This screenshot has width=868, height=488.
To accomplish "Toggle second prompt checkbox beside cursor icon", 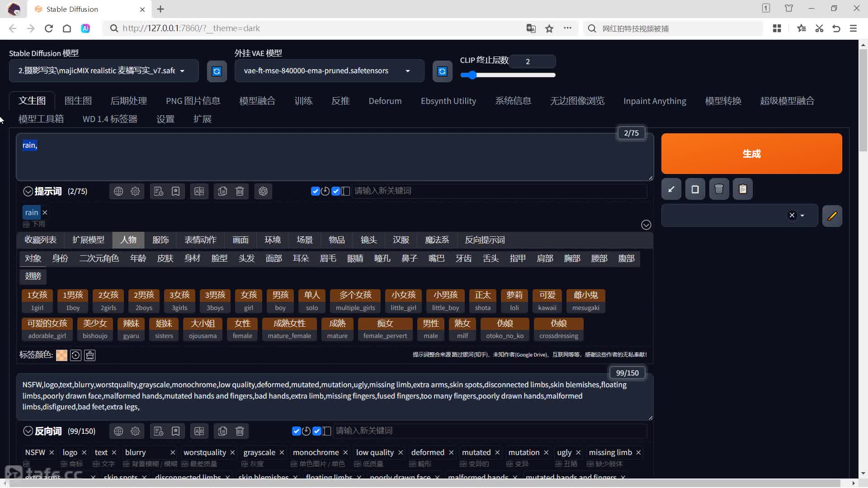I will 336,191.
